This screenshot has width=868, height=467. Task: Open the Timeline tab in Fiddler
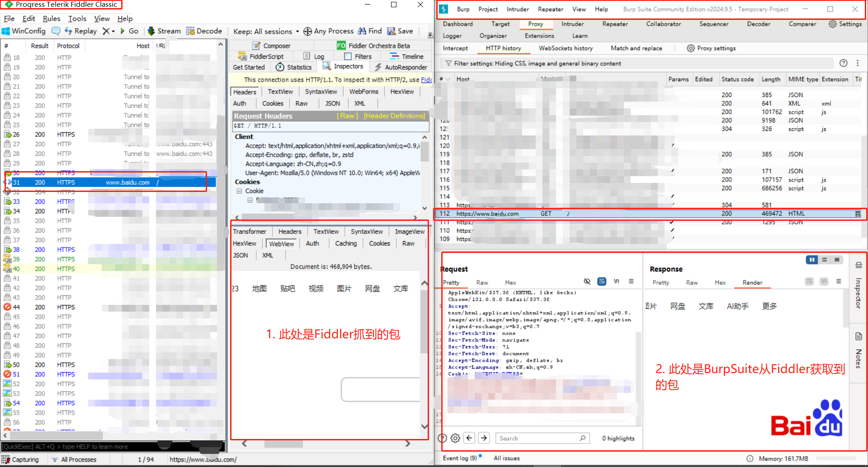[407, 56]
